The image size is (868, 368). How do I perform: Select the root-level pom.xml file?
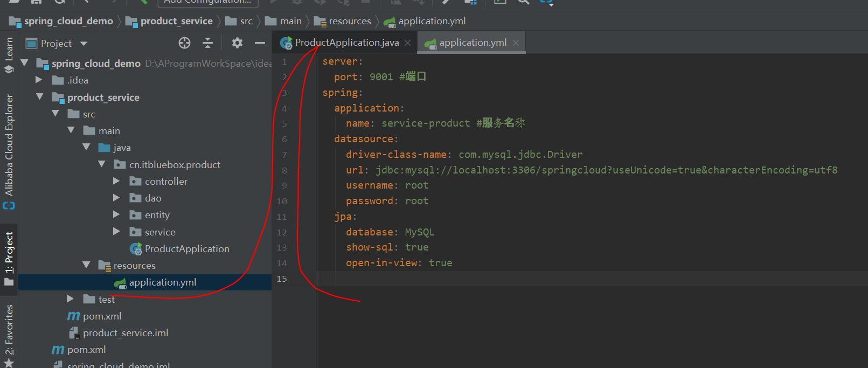[x=87, y=350]
